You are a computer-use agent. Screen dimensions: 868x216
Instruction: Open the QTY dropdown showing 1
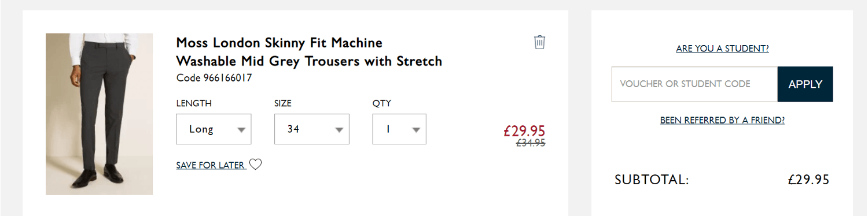pyautogui.click(x=399, y=129)
